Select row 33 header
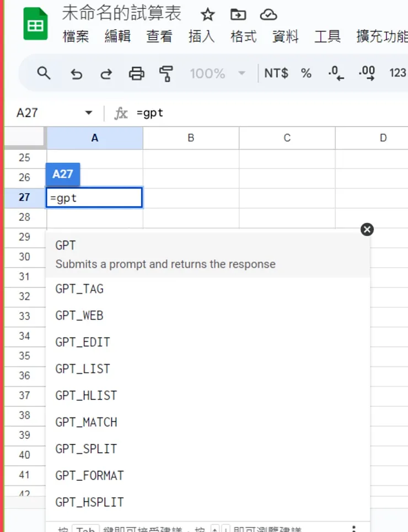Image resolution: width=408 pixels, height=532 pixels. 24,316
